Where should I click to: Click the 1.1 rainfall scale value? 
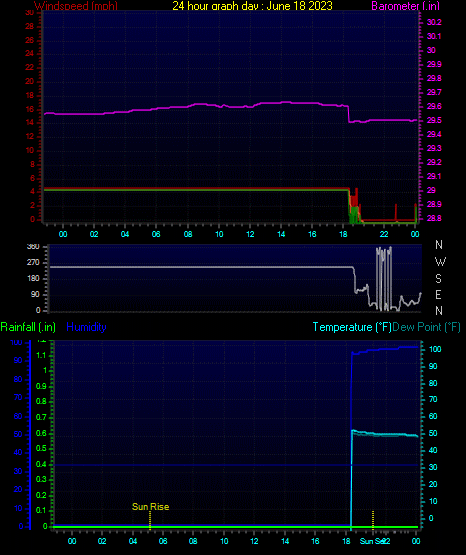pos(41,355)
